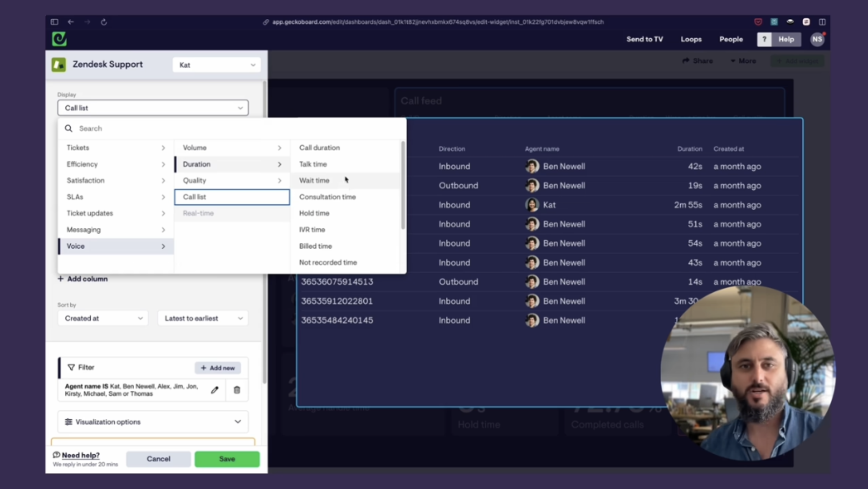This screenshot has width=868, height=489.
Task: Toggle the browser sidebar icon
Action: click(x=54, y=22)
